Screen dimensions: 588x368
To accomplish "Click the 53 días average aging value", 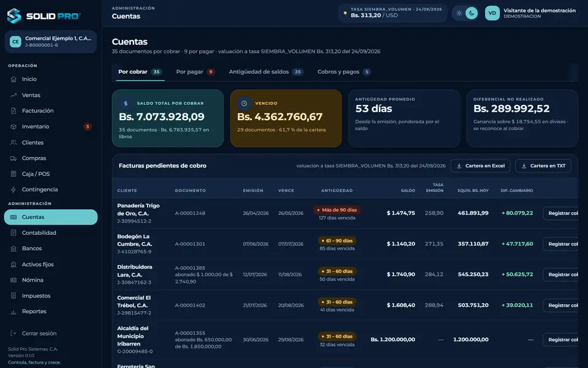I will click(x=374, y=109).
